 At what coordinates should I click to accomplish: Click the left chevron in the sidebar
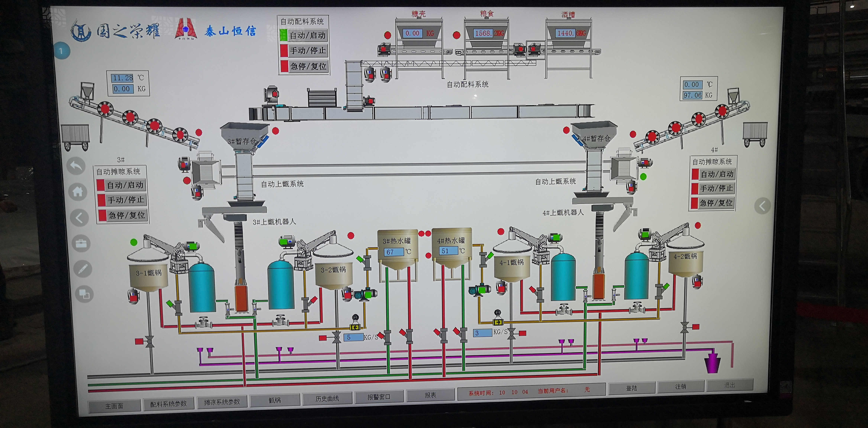click(79, 218)
